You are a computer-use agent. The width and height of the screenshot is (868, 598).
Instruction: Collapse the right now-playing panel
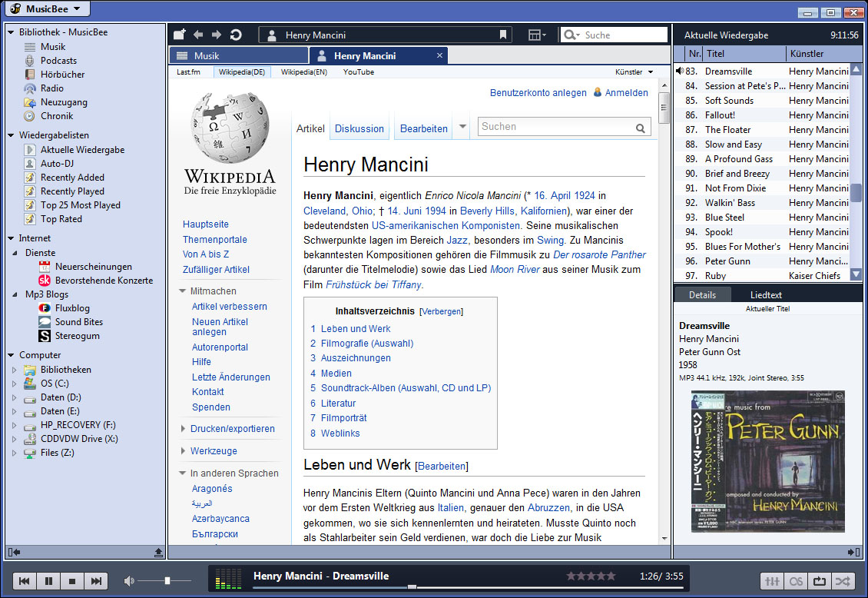[x=853, y=552]
